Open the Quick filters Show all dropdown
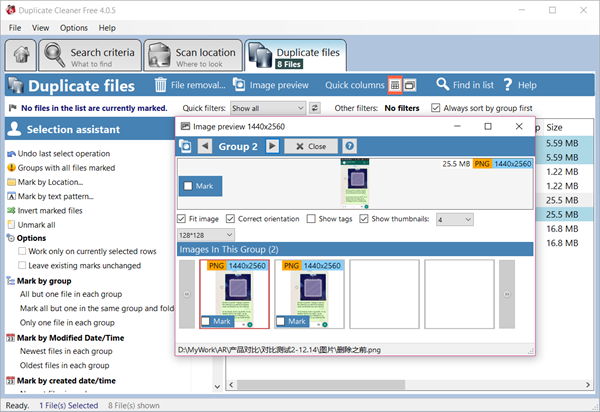This screenshot has width=600, height=412. tap(267, 108)
